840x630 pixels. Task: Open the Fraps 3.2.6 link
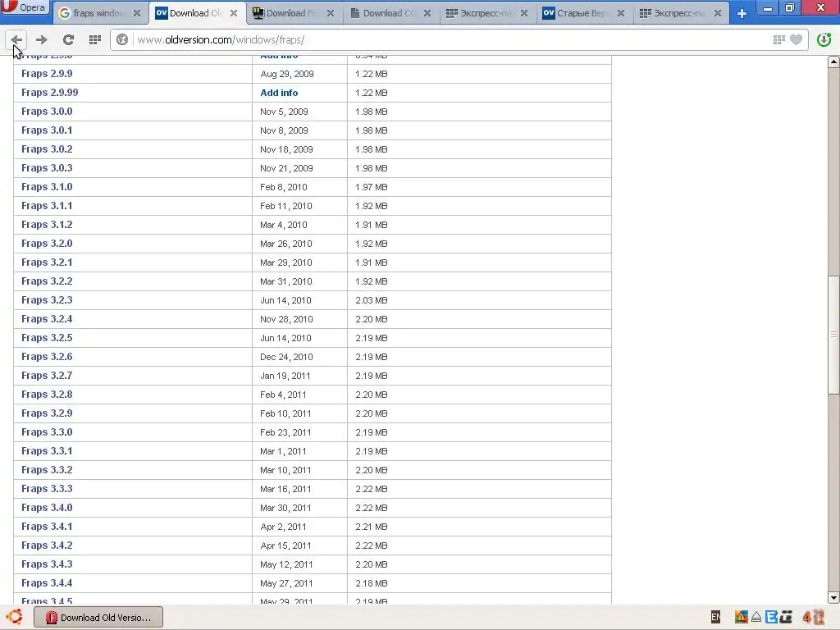pyautogui.click(x=47, y=356)
